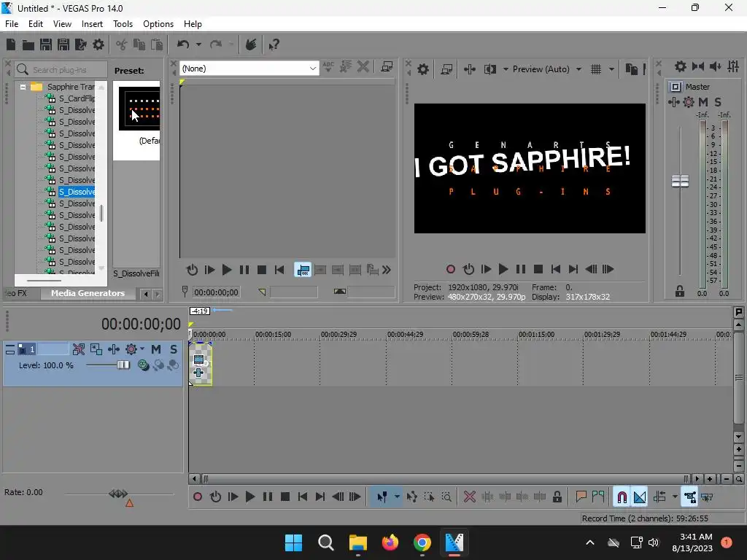This screenshot has width=747, height=560.
Task: Click the red Delete X in the timeline toolbar
Action: pyautogui.click(x=470, y=497)
